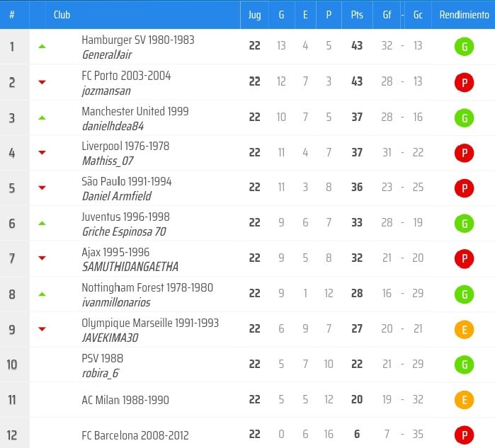Open São Paulo 1991-1994 club link

click(126, 181)
